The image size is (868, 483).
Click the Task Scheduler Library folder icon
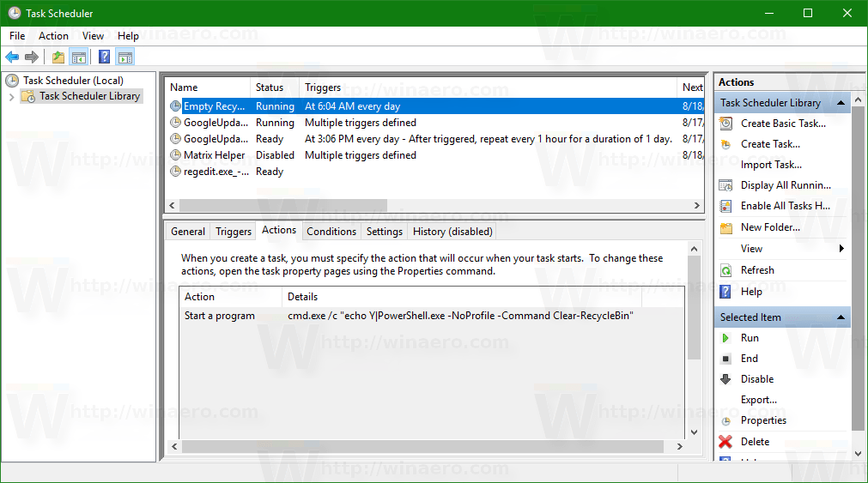coord(28,96)
